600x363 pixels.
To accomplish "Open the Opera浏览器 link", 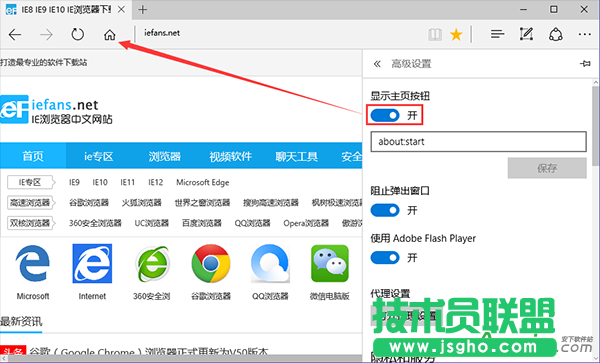I will pos(306,223).
